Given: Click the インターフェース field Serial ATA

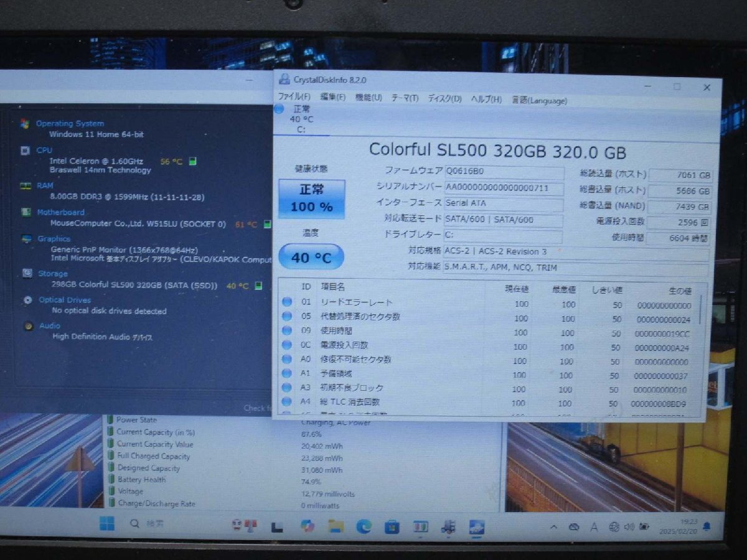Looking at the screenshot, I should click(x=504, y=203).
